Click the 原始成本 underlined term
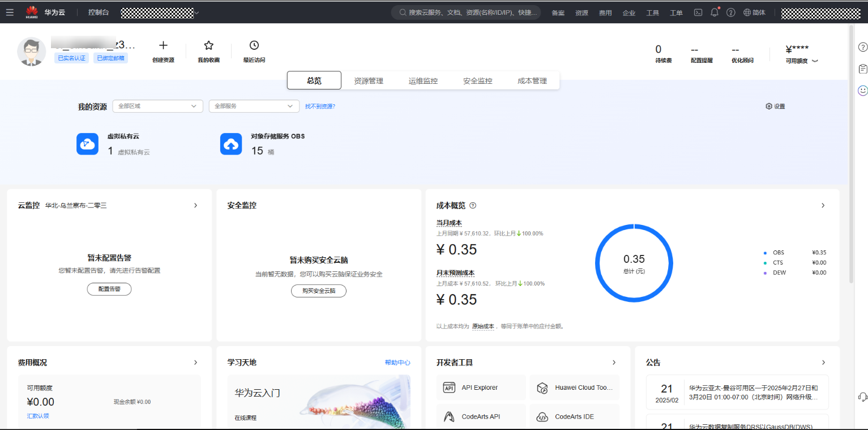The height and width of the screenshot is (430, 868). tap(483, 326)
